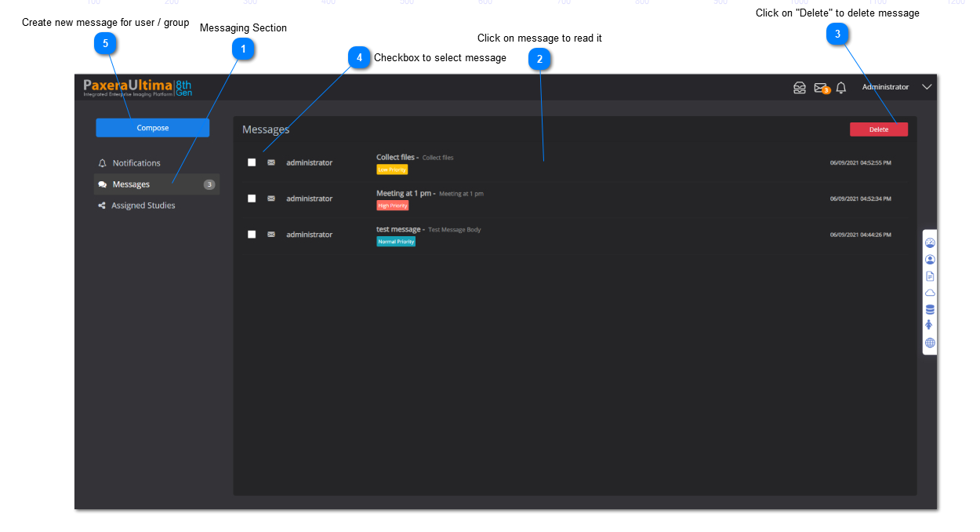The height and width of the screenshot is (532, 980).
Task: Open the database icon in side toolbar
Action: tap(930, 309)
